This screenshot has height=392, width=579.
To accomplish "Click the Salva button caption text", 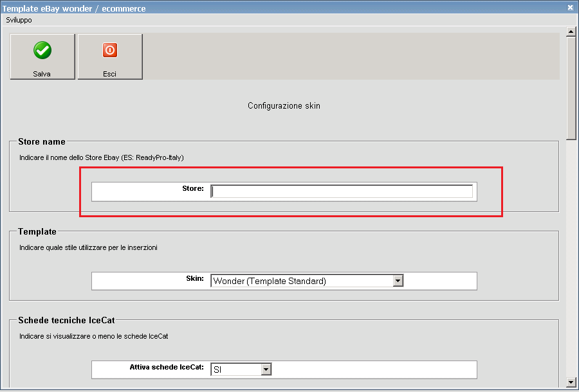I will click(x=42, y=74).
